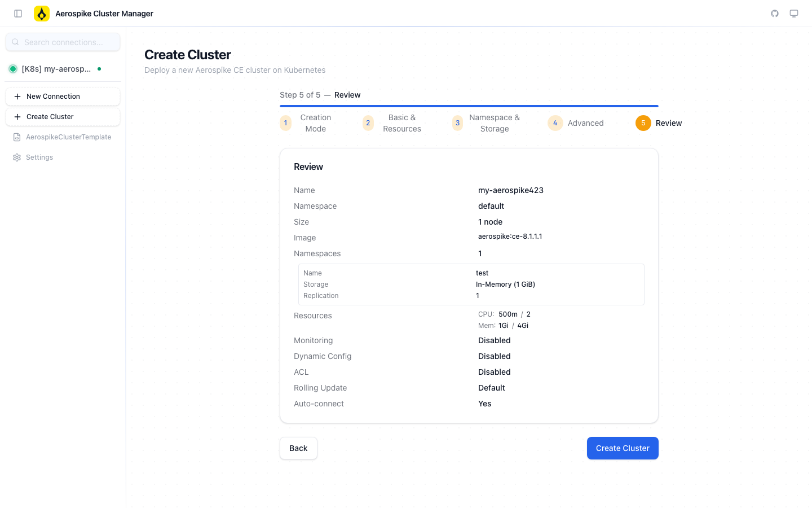Click the Namespace value default

(491, 206)
